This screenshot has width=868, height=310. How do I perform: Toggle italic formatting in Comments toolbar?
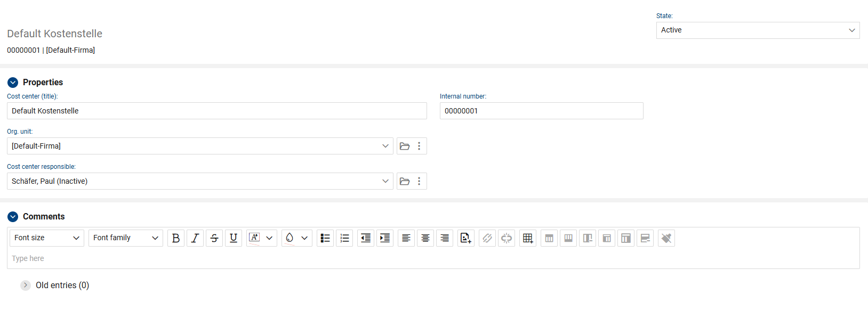[195, 238]
